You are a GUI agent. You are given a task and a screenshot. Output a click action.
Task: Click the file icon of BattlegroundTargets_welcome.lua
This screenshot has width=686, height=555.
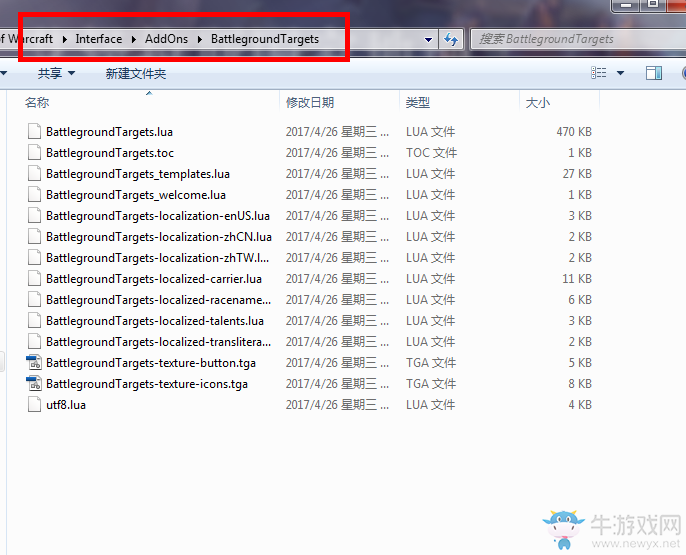point(34,194)
